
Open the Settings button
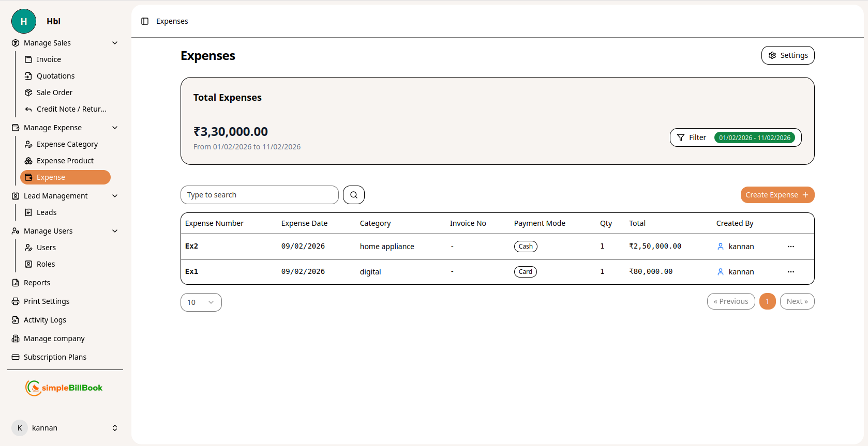click(787, 55)
